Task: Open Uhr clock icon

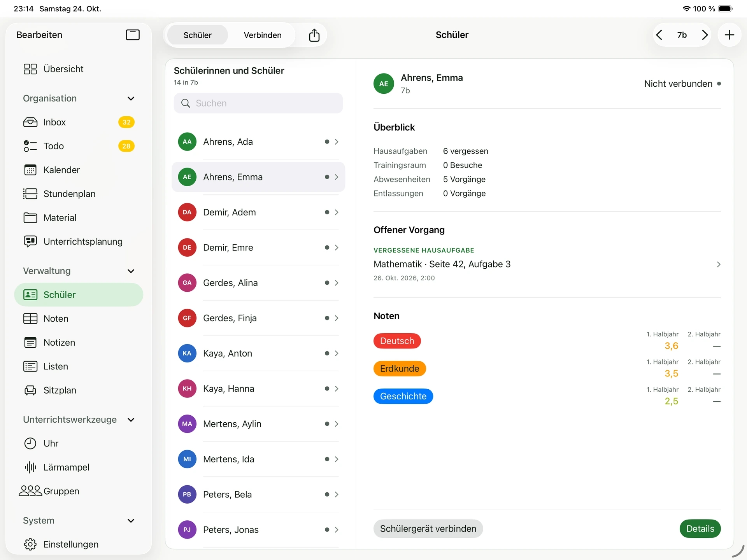Action: (x=30, y=443)
